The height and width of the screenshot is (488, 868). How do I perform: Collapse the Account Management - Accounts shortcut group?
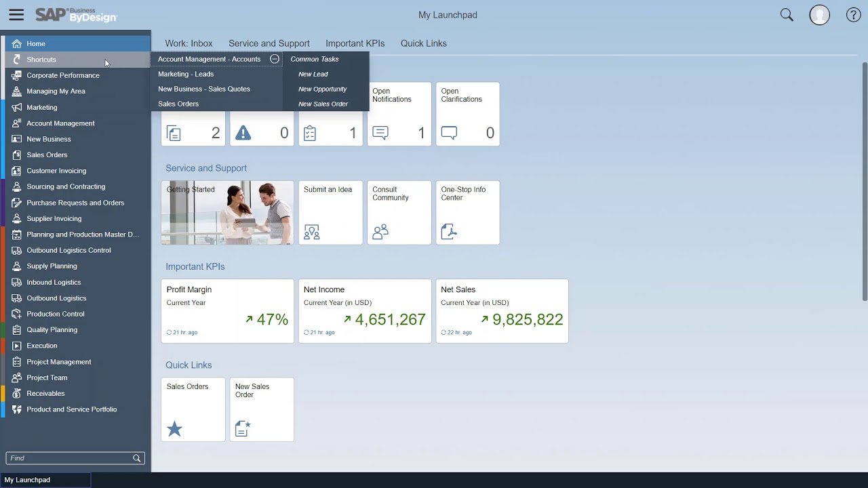point(275,59)
